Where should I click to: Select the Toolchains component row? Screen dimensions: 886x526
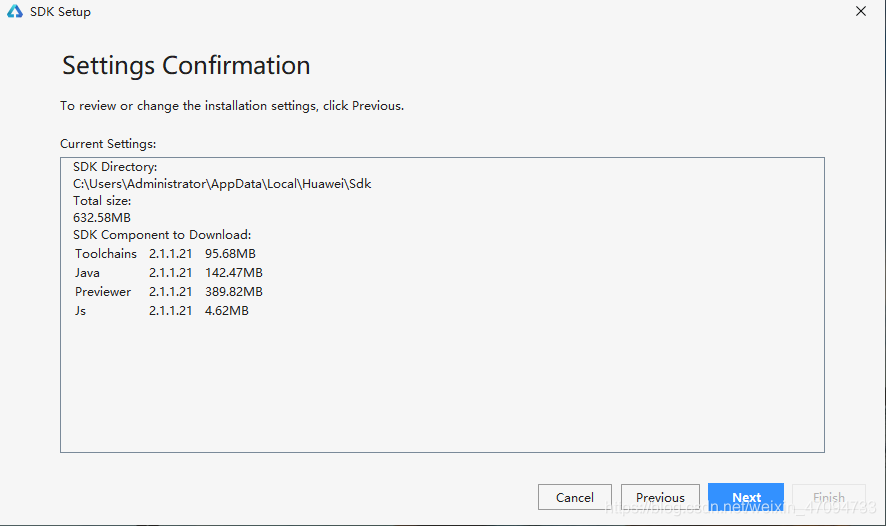coord(165,254)
